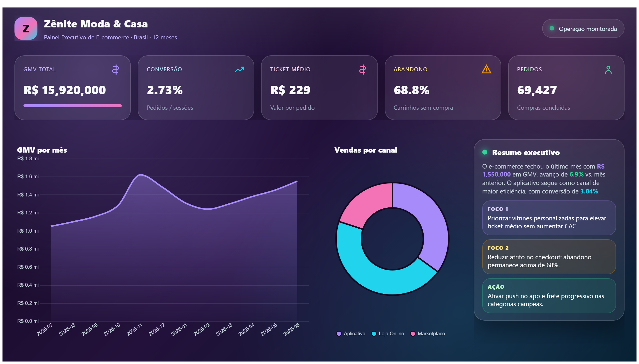The height and width of the screenshot is (364, 639).
Task: Click the 2026-06 endpoint on GMV chart line
Action: [x=297, y=181]
